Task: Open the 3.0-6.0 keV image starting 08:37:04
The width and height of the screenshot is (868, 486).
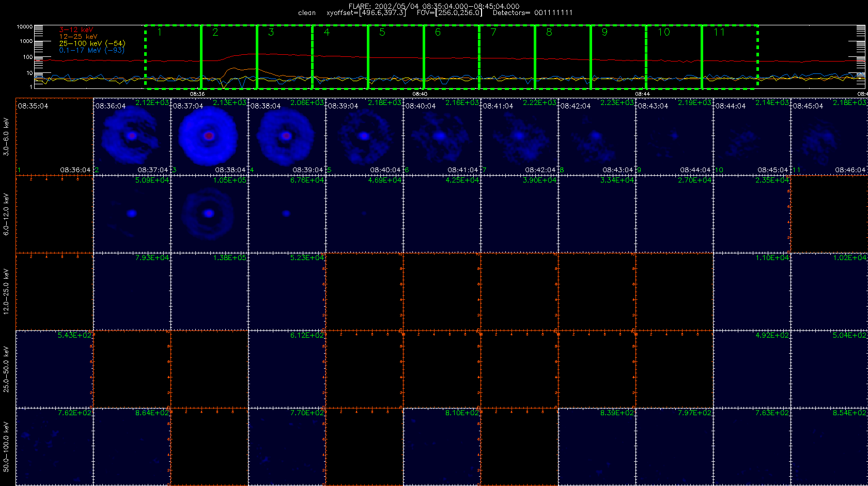Action: 209,136
